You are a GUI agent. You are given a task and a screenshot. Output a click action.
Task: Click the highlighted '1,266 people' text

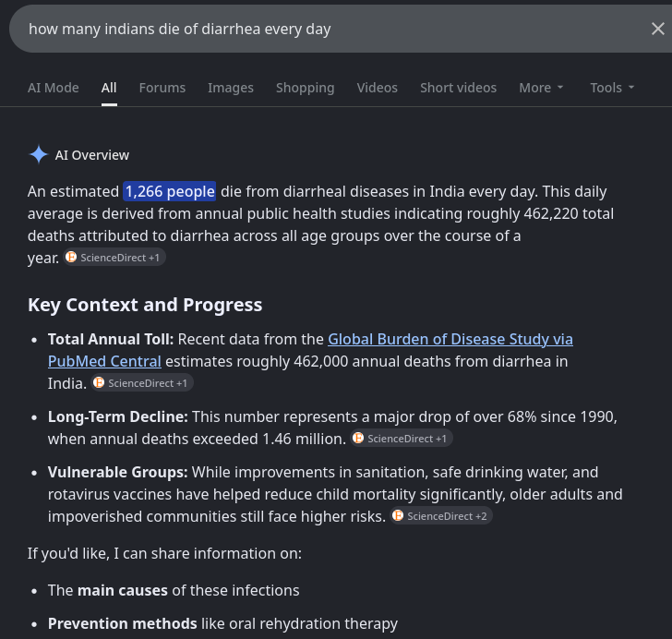[170, 191]
